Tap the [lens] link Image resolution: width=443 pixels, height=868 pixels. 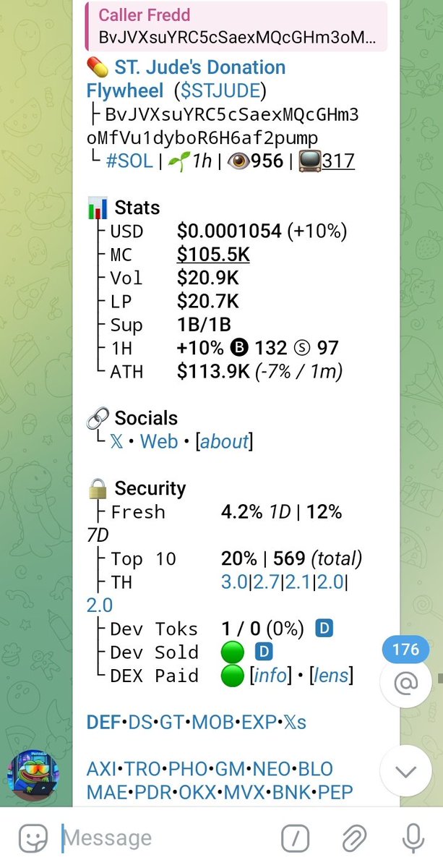pos(331,676)
